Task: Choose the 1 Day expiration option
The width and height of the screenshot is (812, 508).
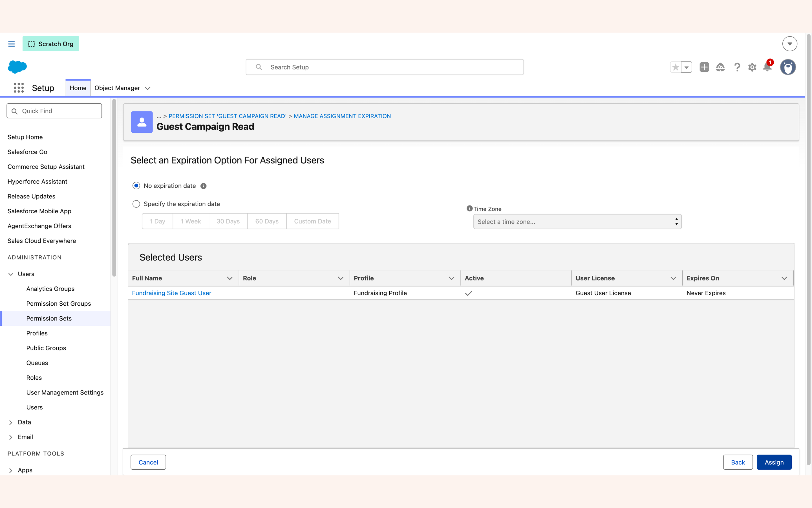Action: point(157,221)
